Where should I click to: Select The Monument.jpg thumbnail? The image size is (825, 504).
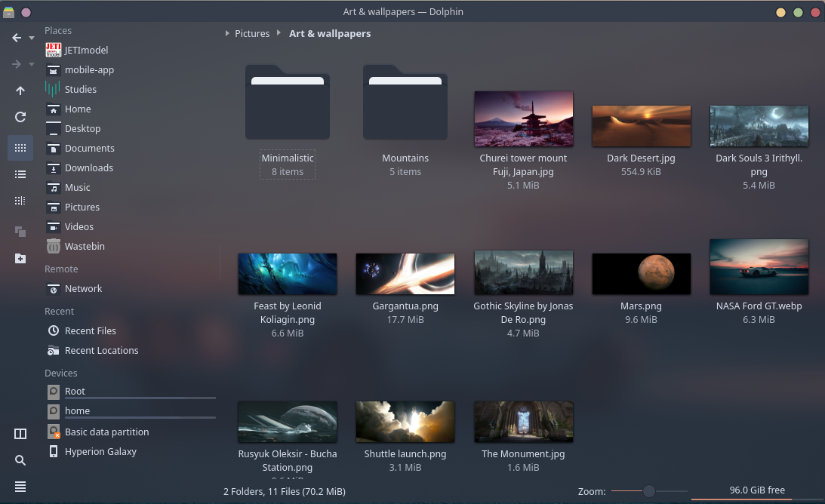(x=524, y=422)
